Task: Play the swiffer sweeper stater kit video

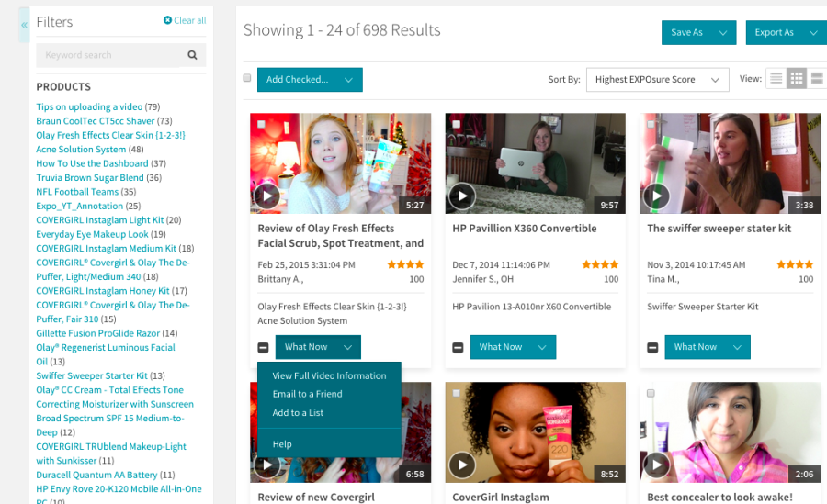Action: [x=657, y=196]
